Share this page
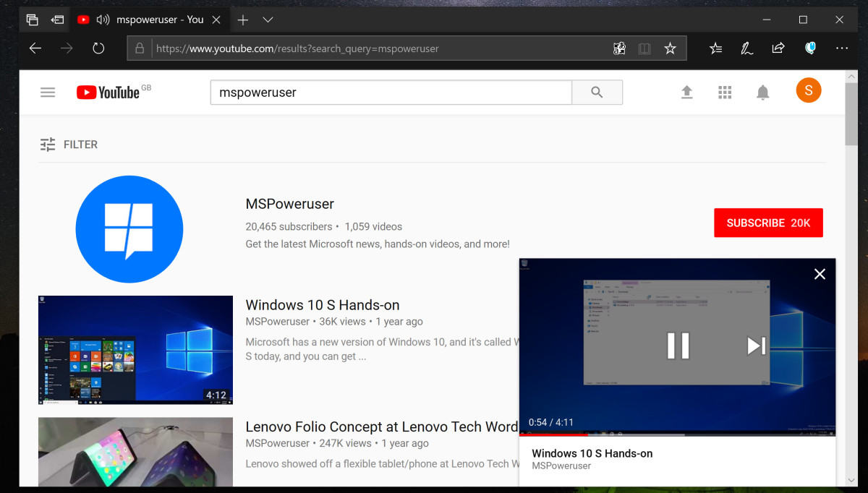The width and height of the screenshot is (868, 493). tap(778, 48)
